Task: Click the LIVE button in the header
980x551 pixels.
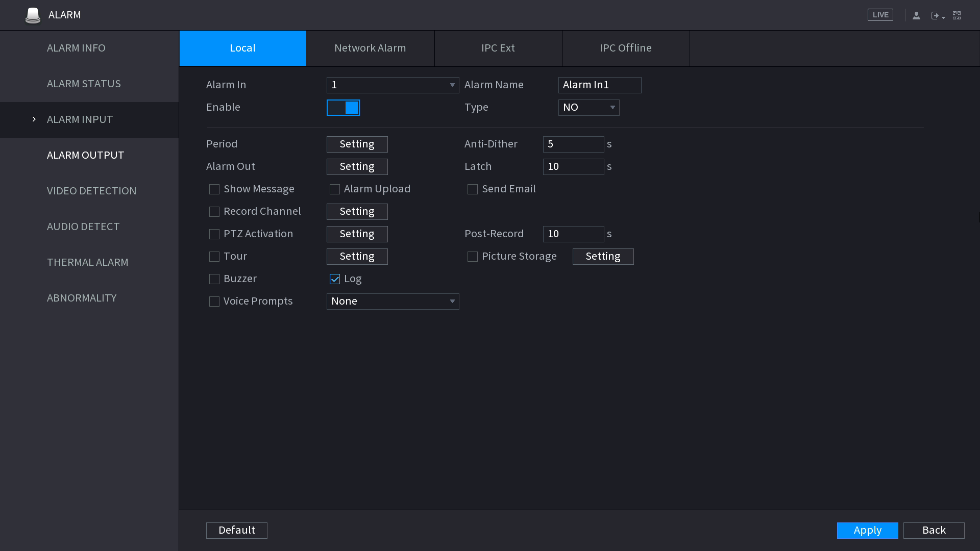Action: [880, 15]
